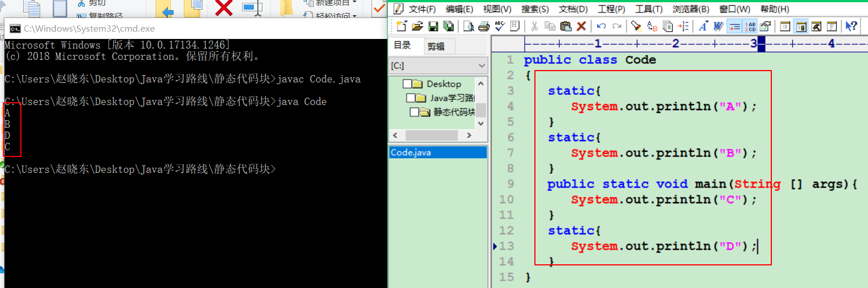868x288 pixels.
Task: Toggle the Line Number icon
Action: click(750, 26)
